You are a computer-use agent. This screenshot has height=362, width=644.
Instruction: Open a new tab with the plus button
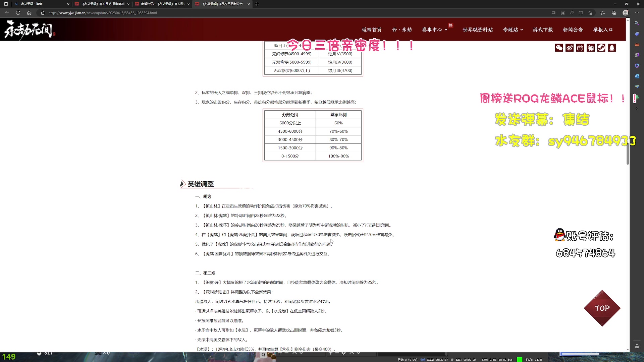(257, 4)
